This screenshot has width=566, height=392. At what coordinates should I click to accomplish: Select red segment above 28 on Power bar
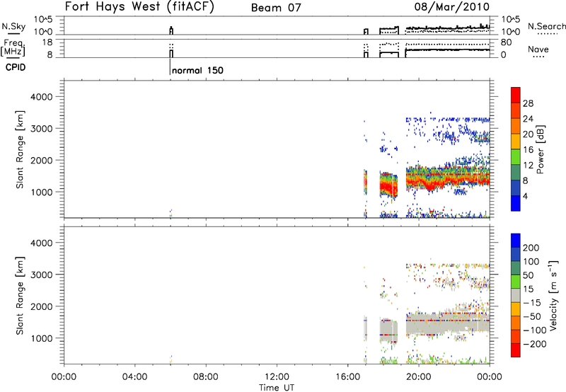pos(516,95)
